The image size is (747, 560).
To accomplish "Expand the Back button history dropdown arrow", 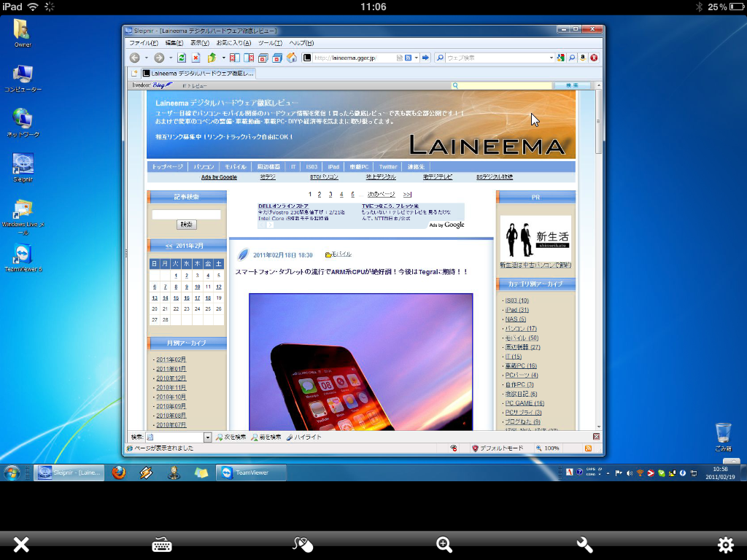I will click(x=146, y=58).
